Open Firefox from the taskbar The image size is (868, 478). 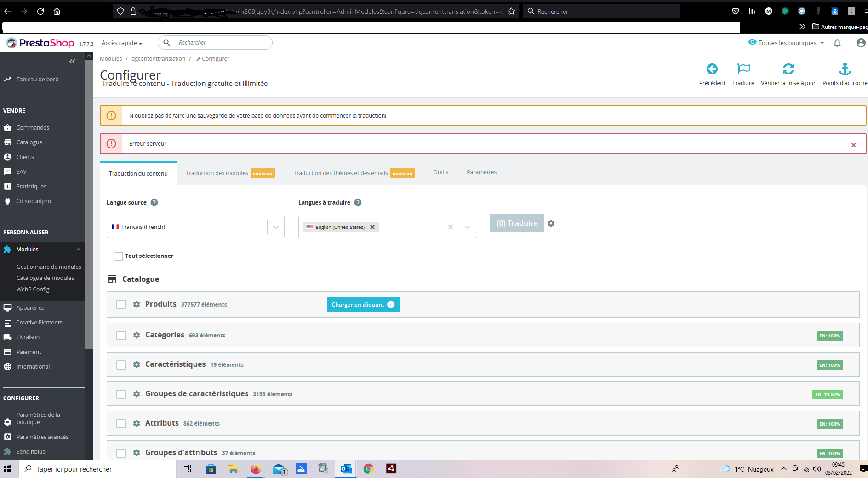[256, 469]
